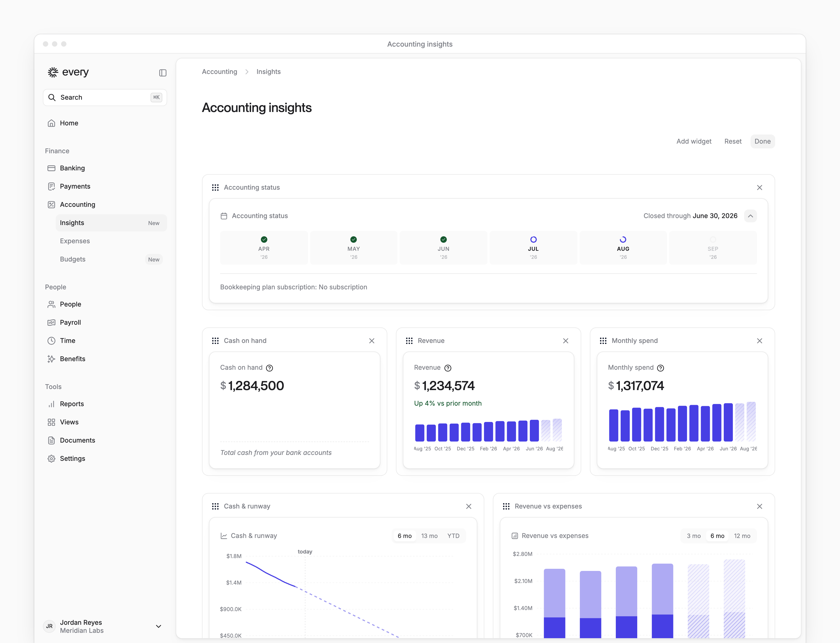Screen dimensions: 840x643
Task: Remove the Cash on hand widget
Action: tap(372, 341)
